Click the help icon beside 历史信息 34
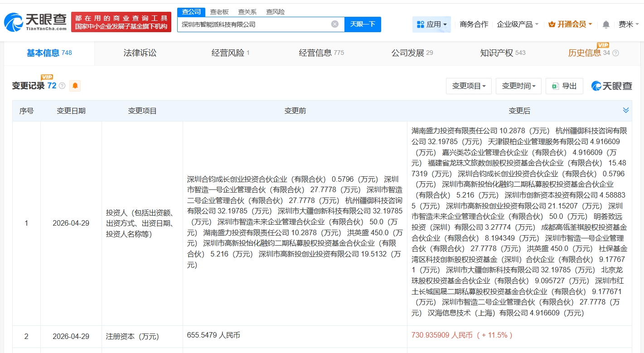 [615, 53]
